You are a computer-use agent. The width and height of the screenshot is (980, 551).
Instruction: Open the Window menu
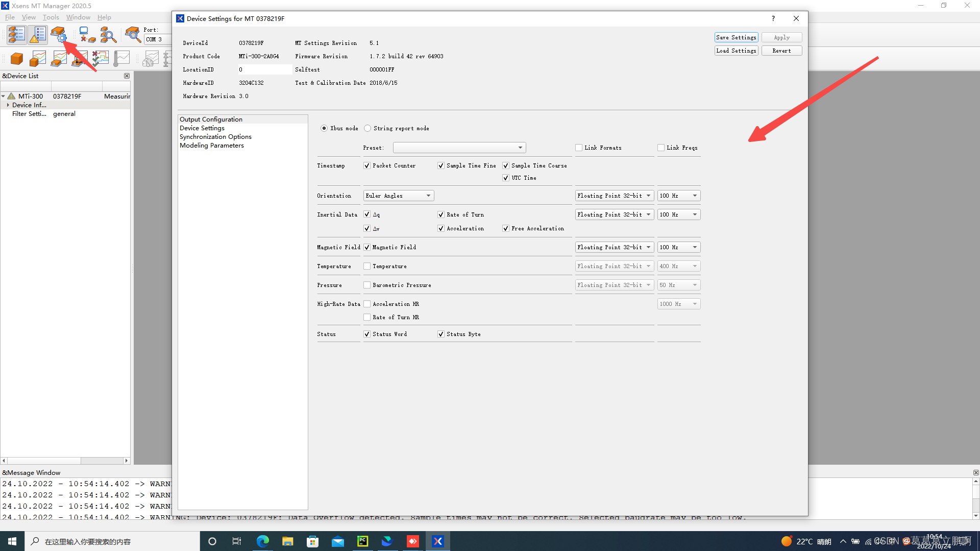[x=78, y=17]
